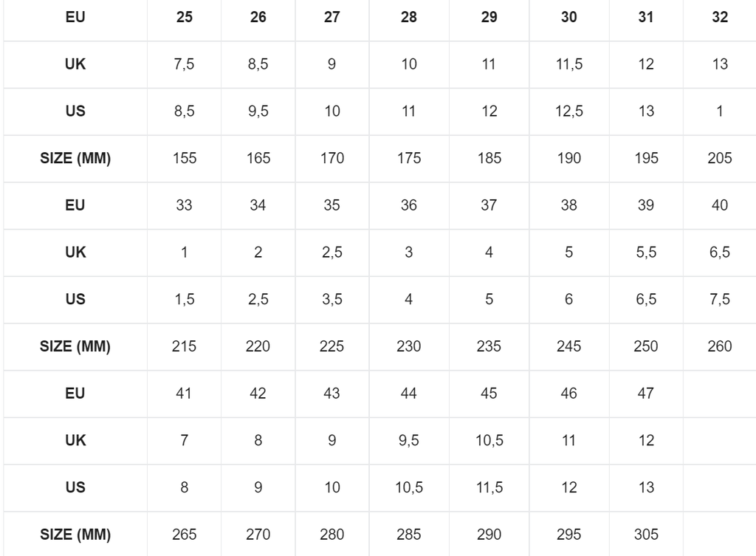Click the US 3,5 size cell
The height and width of the screenshot is (556, 756).
pyautogui.click(x=332, y=299)
